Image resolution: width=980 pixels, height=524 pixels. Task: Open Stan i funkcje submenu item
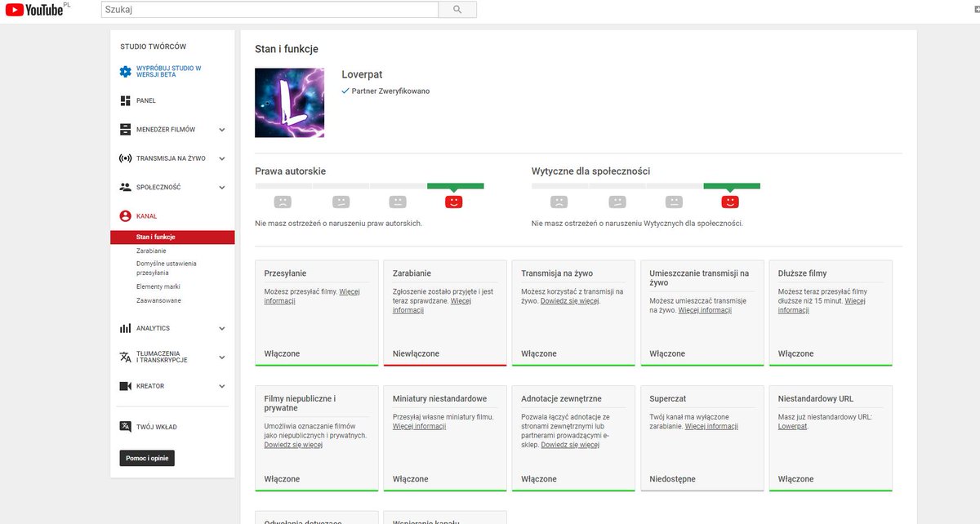172,238
